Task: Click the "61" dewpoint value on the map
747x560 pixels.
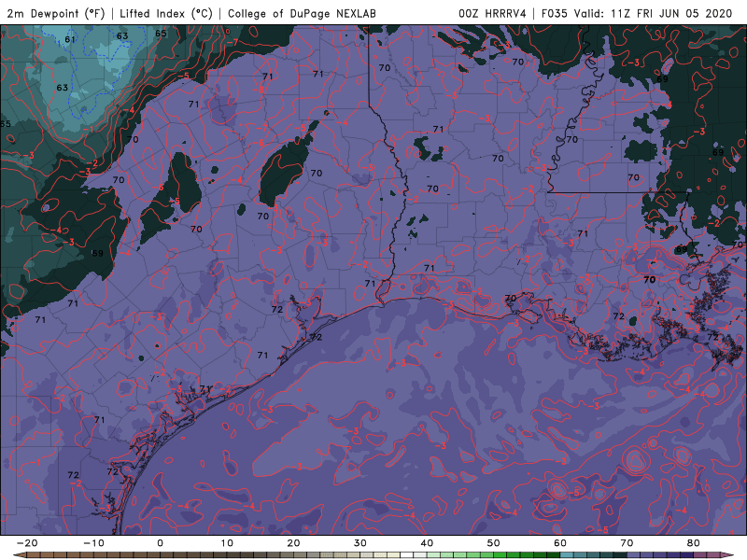Action: pyautogui.click(x=70, y=39)
